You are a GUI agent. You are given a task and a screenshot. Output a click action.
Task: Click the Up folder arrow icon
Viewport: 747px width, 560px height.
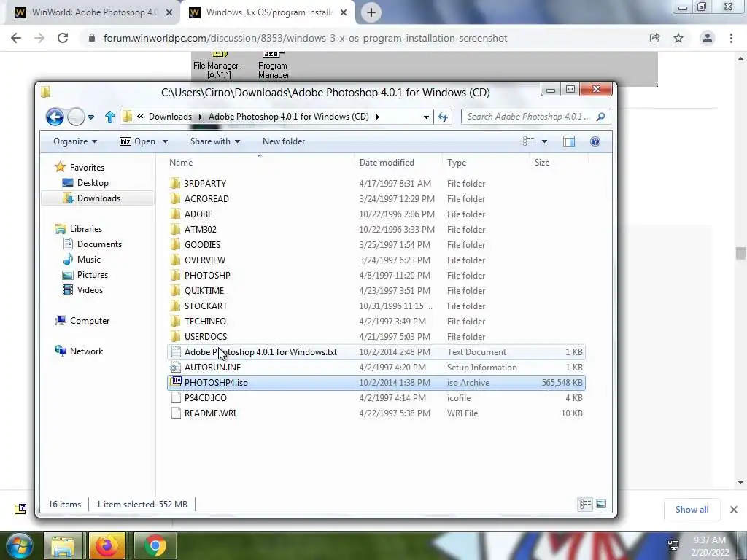[x=110, y=117]
